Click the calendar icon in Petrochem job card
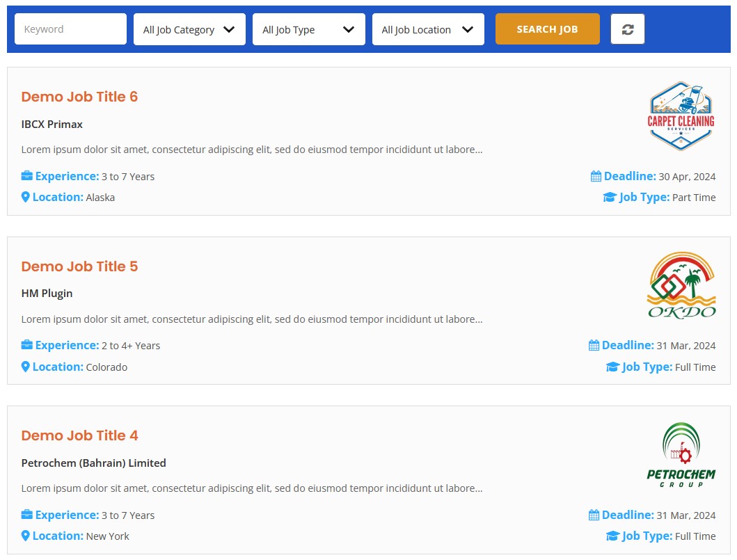The height and width of the screenshot is (560, 737). pos(594,514)
